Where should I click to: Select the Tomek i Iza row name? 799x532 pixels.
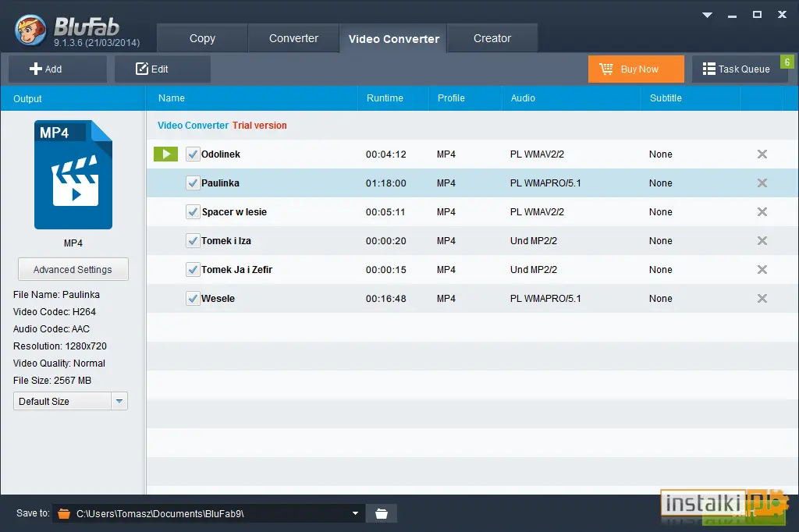coord(226,240)
